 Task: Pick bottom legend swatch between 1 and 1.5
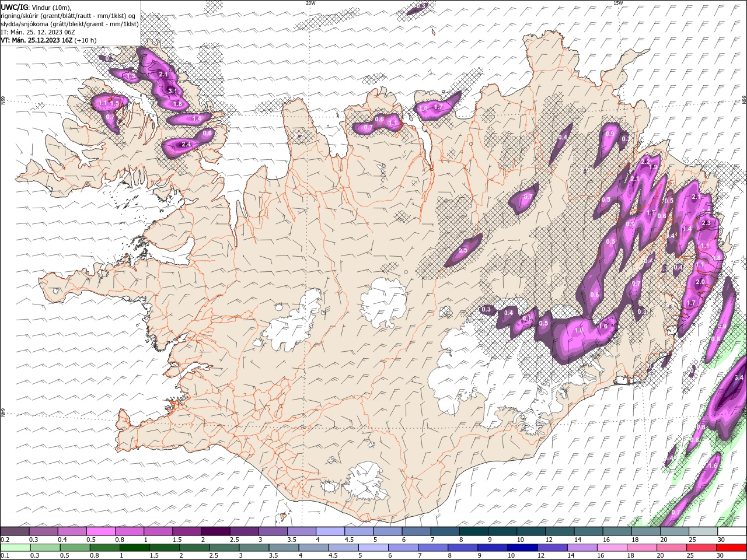tap(135, 548)
